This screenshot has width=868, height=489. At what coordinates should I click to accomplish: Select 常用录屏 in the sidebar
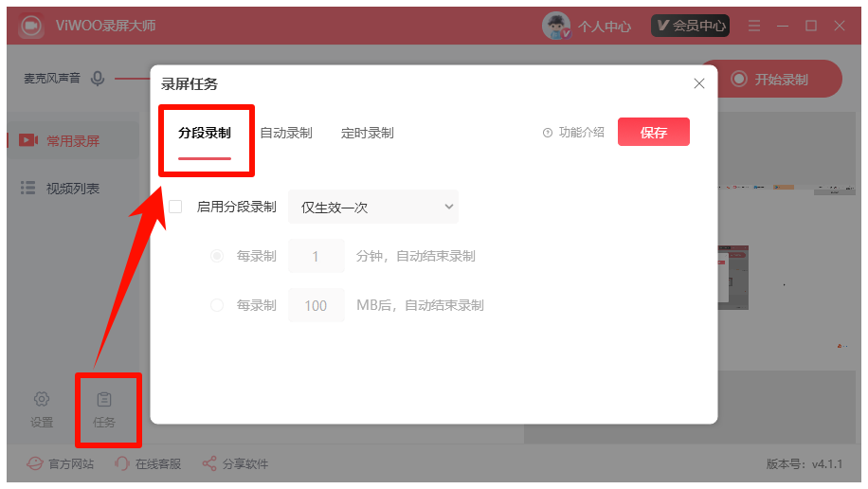(73, 140)
